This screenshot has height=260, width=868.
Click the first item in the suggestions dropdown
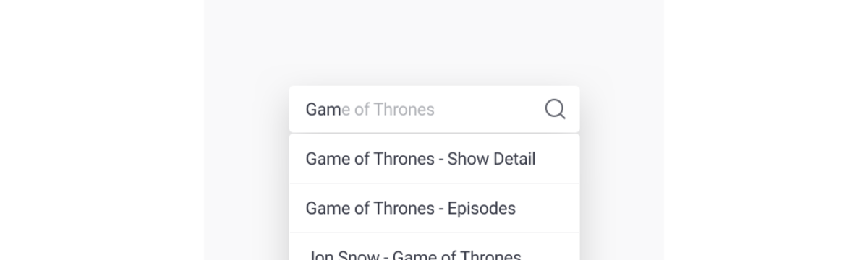[434, 159]
